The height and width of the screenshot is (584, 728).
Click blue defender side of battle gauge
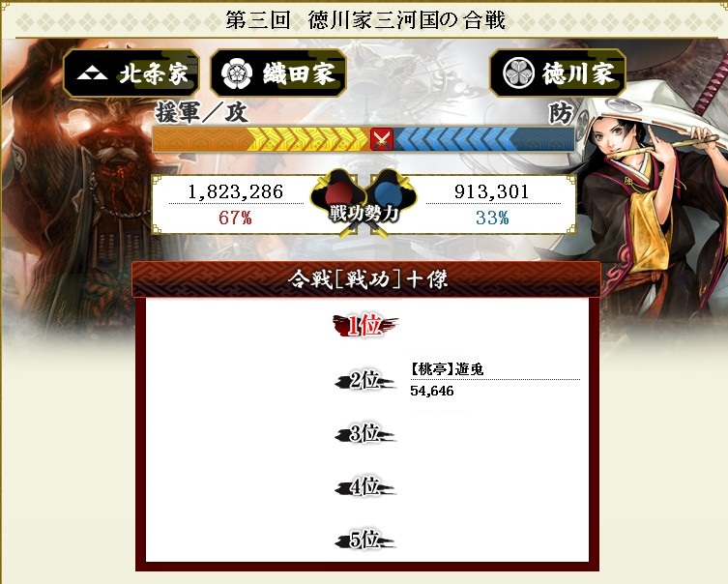point(483,139)
